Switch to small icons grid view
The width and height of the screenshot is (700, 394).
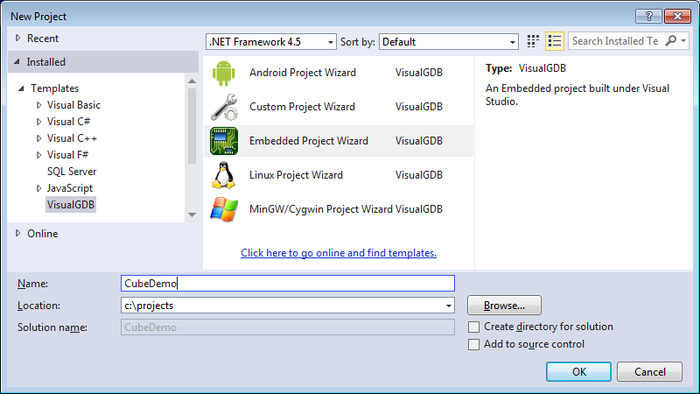pyautogui.click(x=533, y=41)
